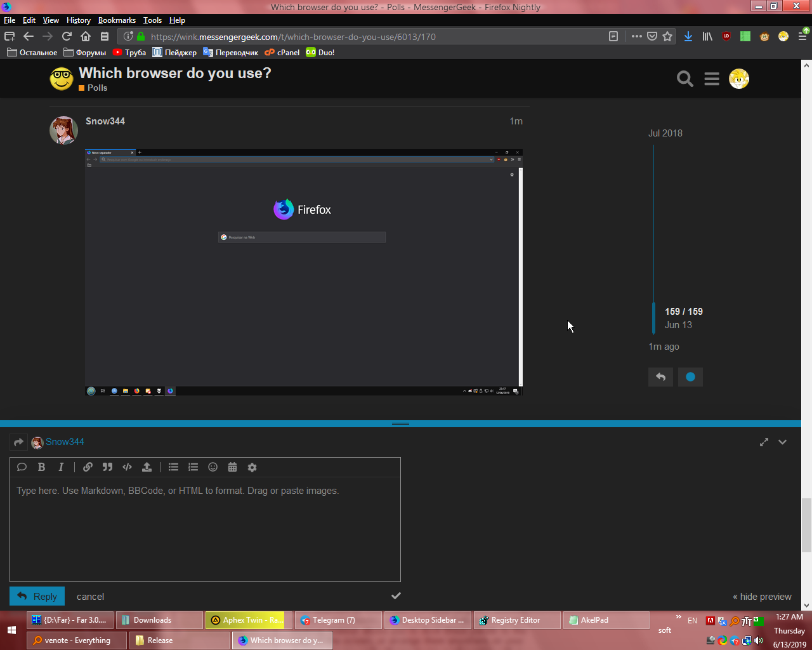Viewport: 812px width, 650px height.
Task: Open the Library toolbar button
Action: [x=707, y=37]
